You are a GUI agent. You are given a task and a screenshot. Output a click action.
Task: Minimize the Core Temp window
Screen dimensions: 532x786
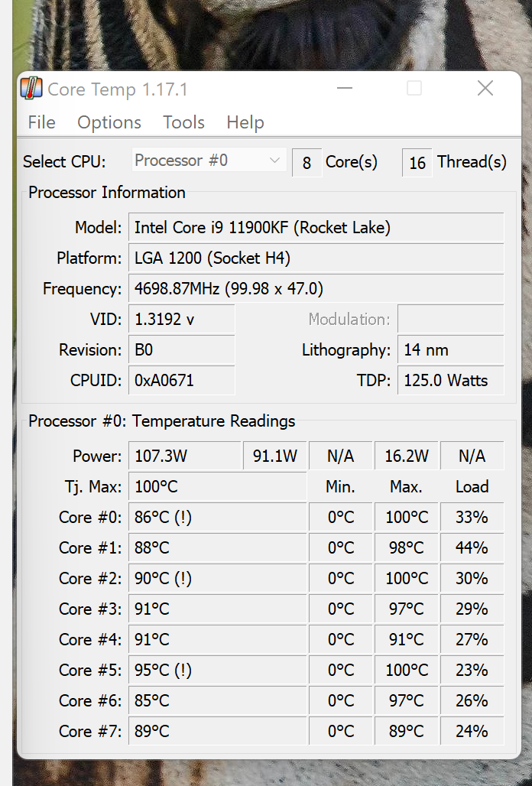pyautogui.click(x=345, y=88)
